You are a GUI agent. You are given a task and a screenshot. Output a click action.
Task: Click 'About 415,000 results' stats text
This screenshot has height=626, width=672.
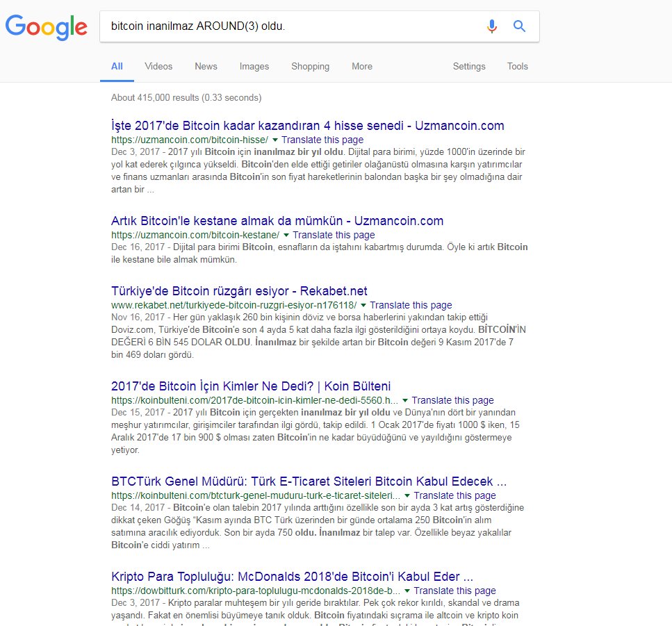point(186,98)
